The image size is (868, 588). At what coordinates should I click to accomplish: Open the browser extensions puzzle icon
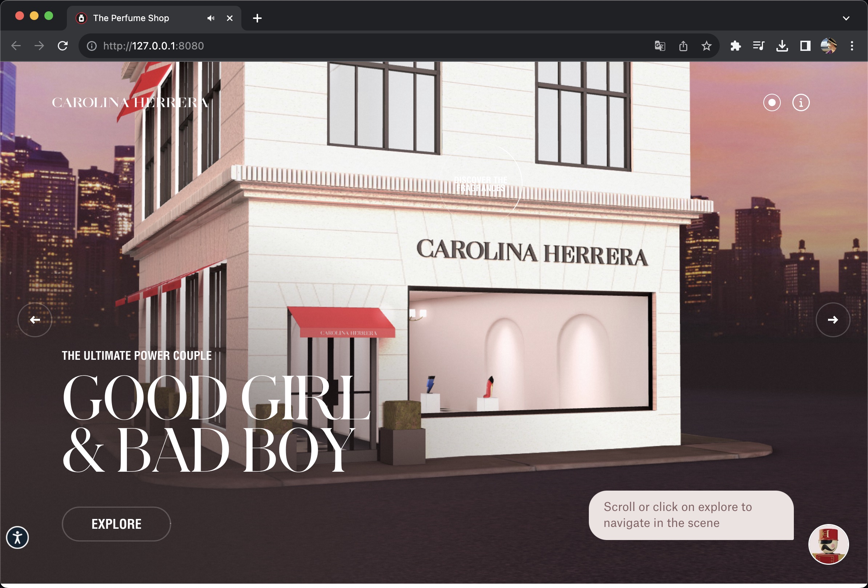point(735,46)
